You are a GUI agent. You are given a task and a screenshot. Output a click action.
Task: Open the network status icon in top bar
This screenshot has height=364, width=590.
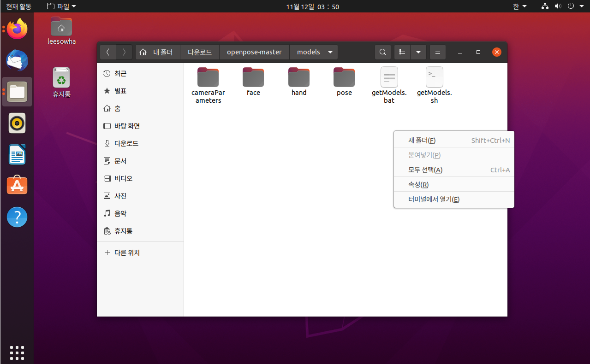pos(545,6)
